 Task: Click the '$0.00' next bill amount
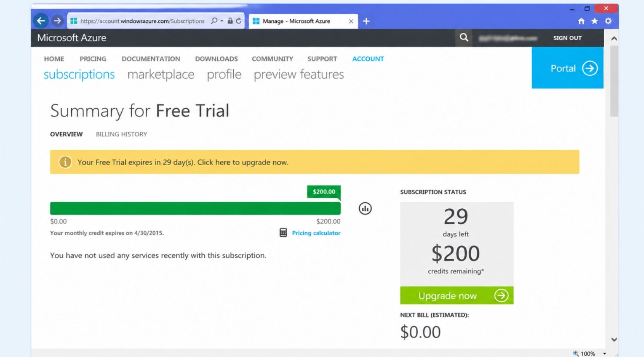coord(421,332)
